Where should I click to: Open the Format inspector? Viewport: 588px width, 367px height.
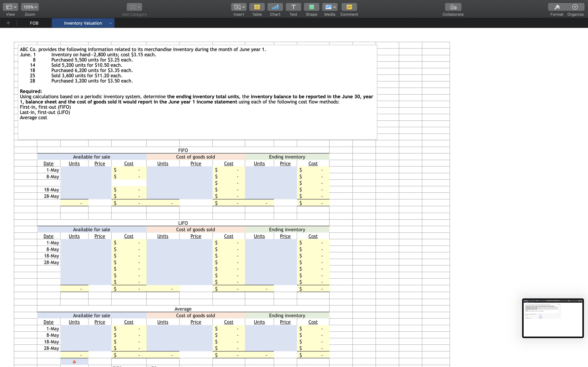click(557, 7)
